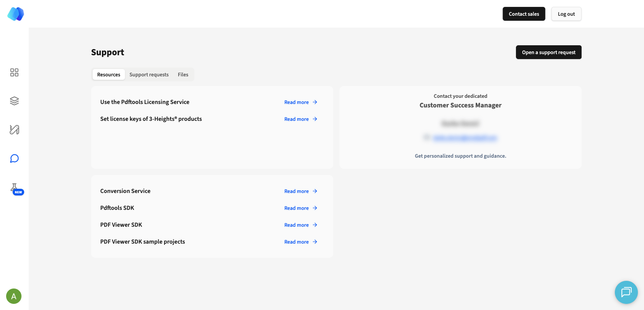Click 'Customer Success Manager' heading
The image size is (644, 310).
coord(460,105)
